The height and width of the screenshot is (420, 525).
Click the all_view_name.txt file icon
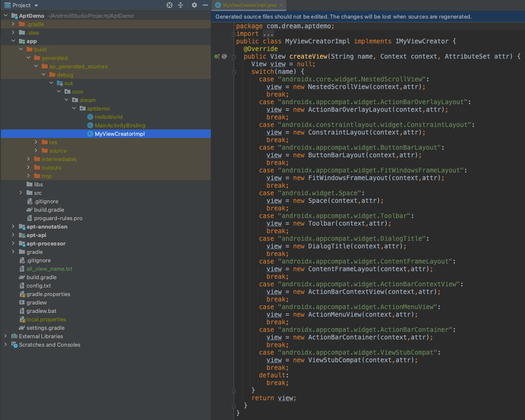coord(22,269)
